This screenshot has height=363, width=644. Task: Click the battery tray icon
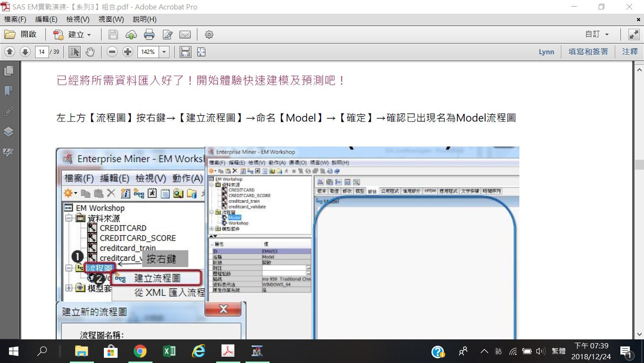pos(527,351)
